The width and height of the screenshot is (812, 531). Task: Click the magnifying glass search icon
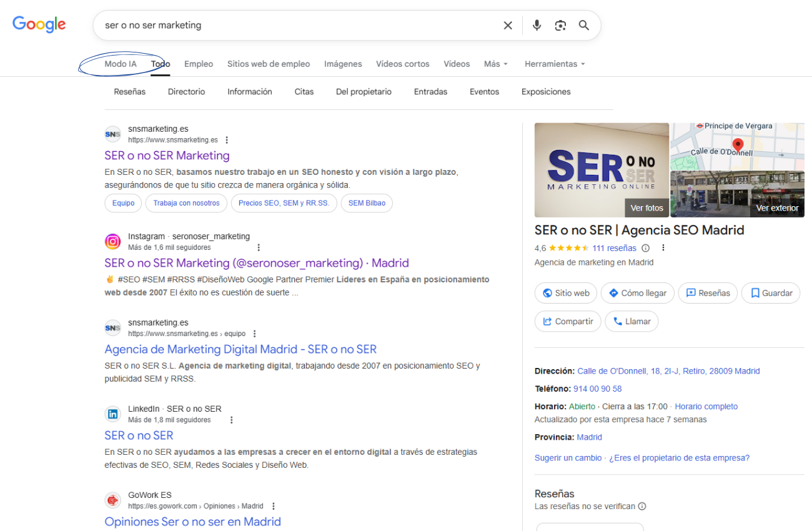pyautogui.click(x=584, y=26)
